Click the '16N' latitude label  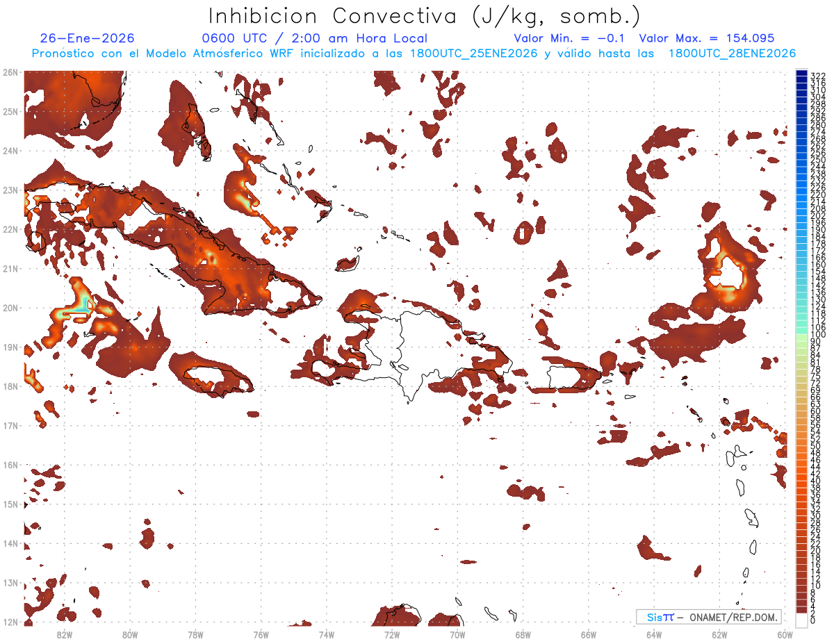10,465
